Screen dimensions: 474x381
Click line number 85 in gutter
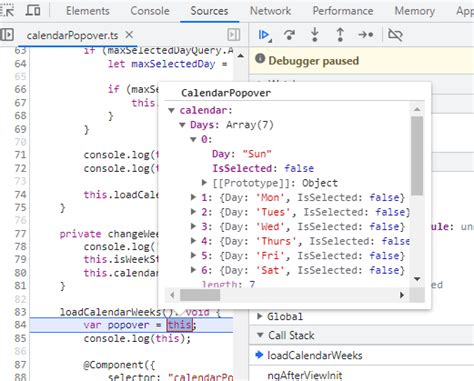click(20, 338)
